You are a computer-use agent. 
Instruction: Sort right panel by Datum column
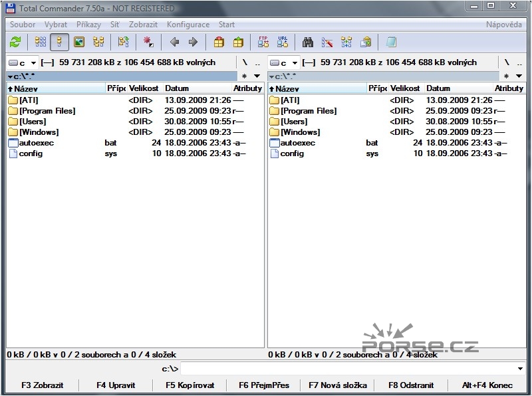459,88
